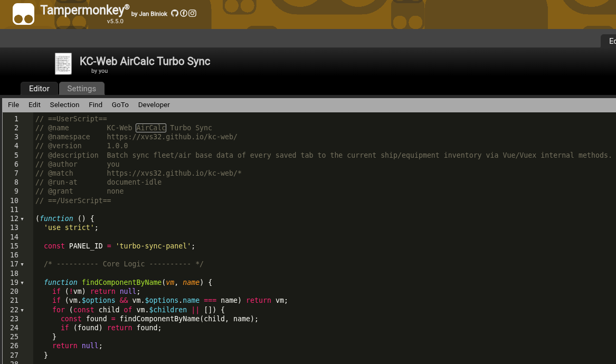Screen dimensions: 616x364
Task: Click the 'Core Logic' comment on line 17
Action: pos(124,264)
